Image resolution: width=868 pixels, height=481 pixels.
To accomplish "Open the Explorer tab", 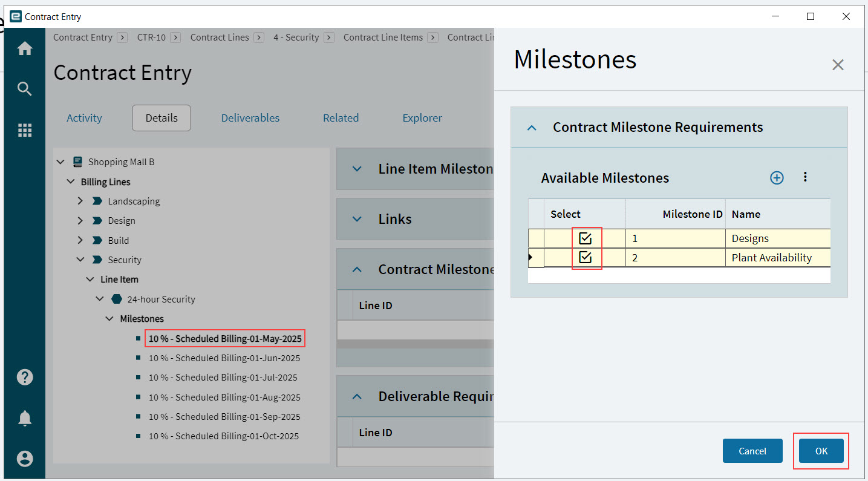I will tap(422, 118).
